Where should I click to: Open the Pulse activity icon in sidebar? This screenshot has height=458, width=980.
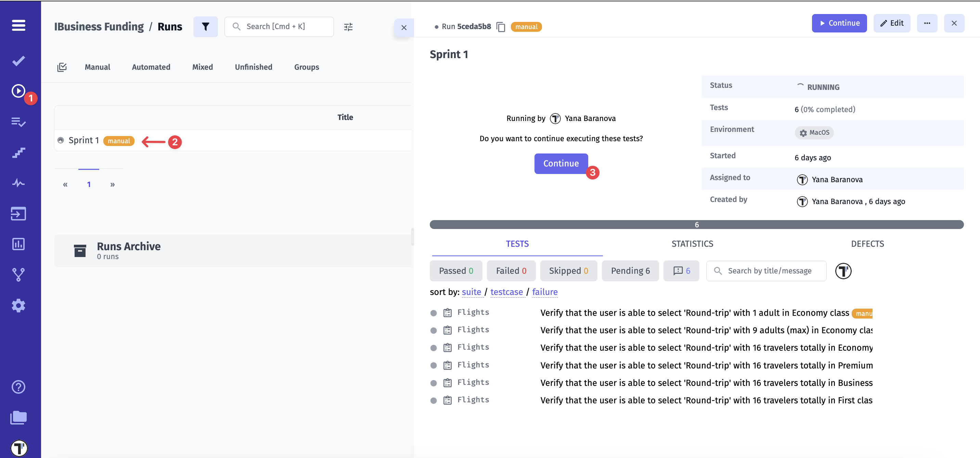coord(18,183)
